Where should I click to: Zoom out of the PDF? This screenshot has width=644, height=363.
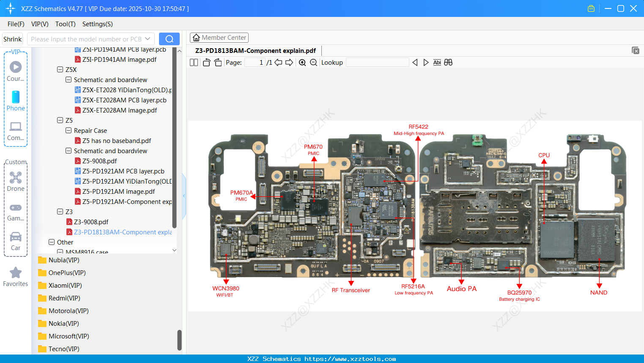(x=313, y=62)
